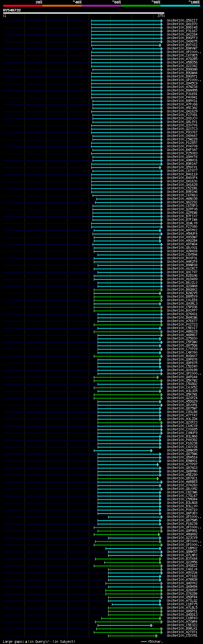The height and width of the screenshot is (644, 203).
Task: Select the UniRef100_A7PJ66 label
Action: pos(182,104)
